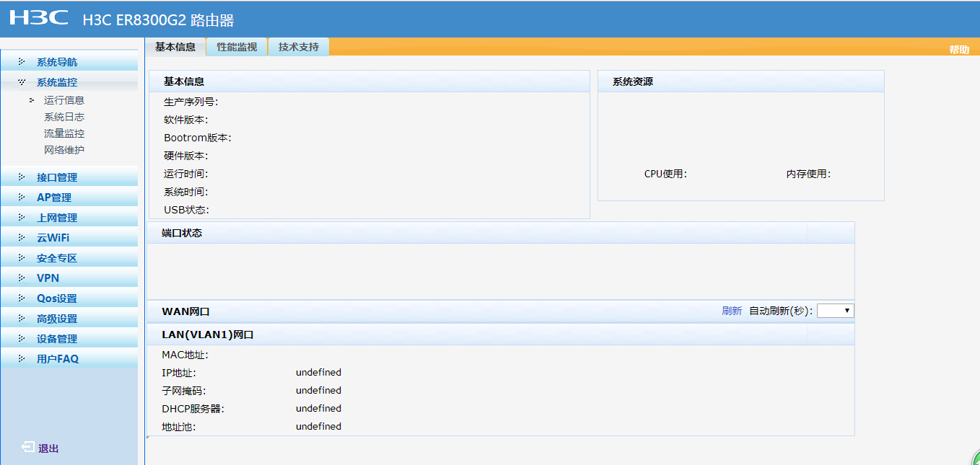Click the MAC地址 label
Viewport: 980px width, 465px height.
point(185,355)
